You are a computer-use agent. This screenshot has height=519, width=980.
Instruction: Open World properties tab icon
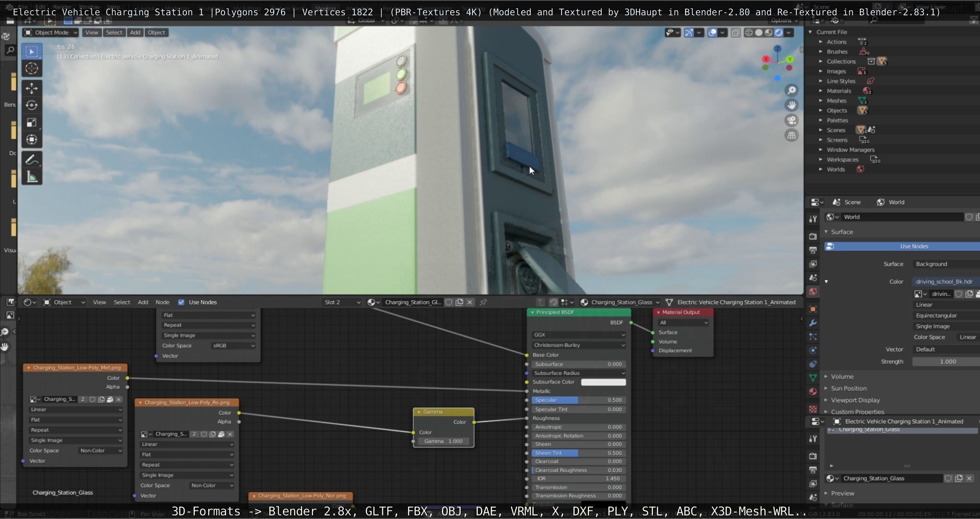[x=813, y=292]
